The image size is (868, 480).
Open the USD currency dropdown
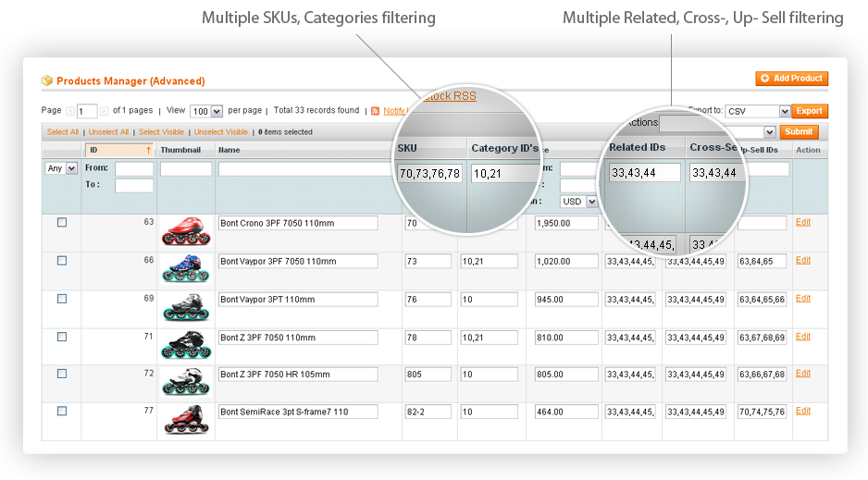tap(579, 202)
